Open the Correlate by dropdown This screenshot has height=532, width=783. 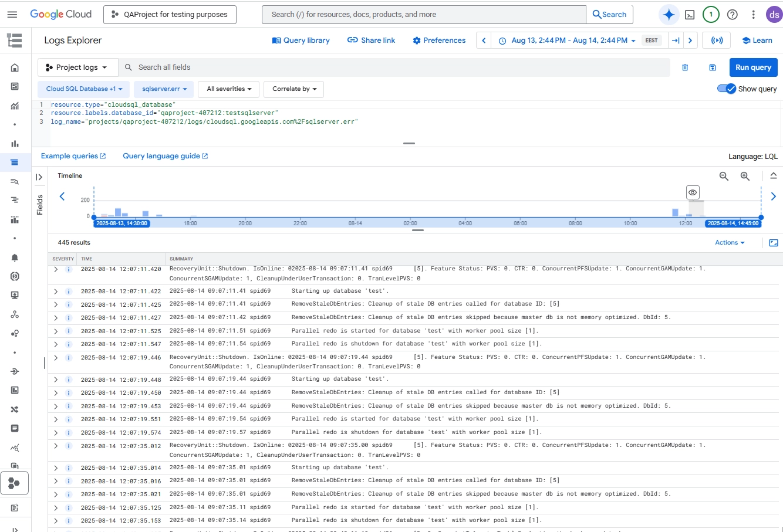point(293,89)
